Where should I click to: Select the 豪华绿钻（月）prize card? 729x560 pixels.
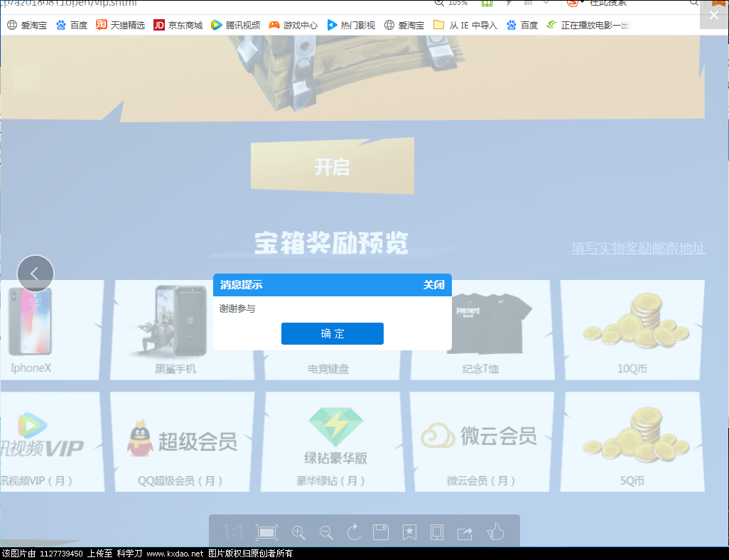(x=333, y=442)
